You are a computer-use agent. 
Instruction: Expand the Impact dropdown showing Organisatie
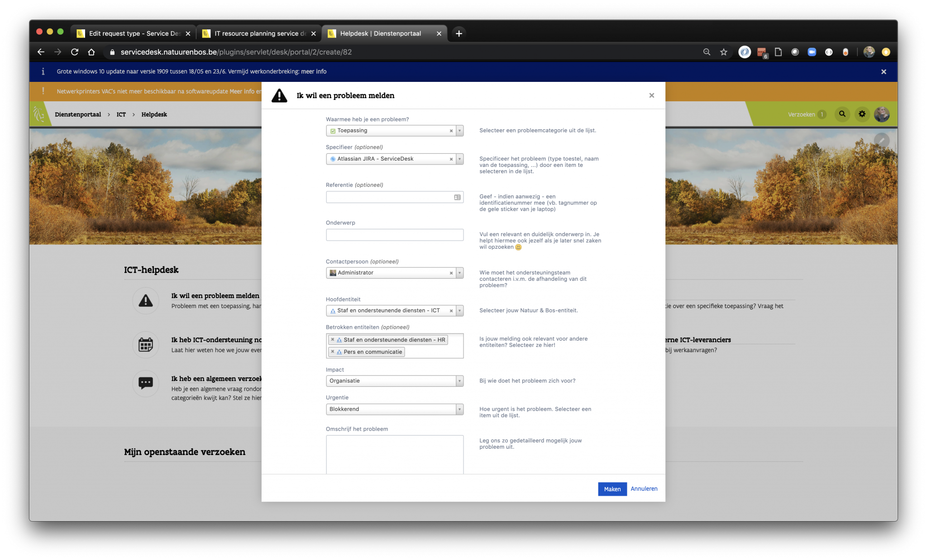tap(459, 381)
